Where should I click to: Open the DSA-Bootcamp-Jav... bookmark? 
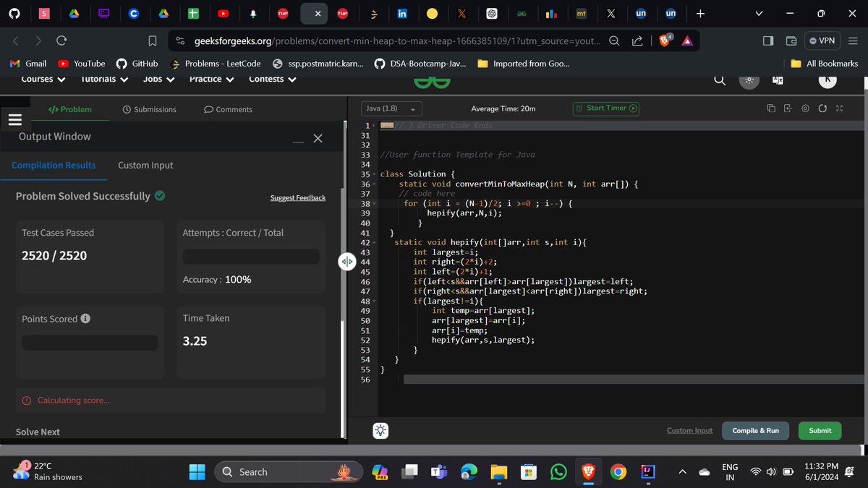pos(420,64)
